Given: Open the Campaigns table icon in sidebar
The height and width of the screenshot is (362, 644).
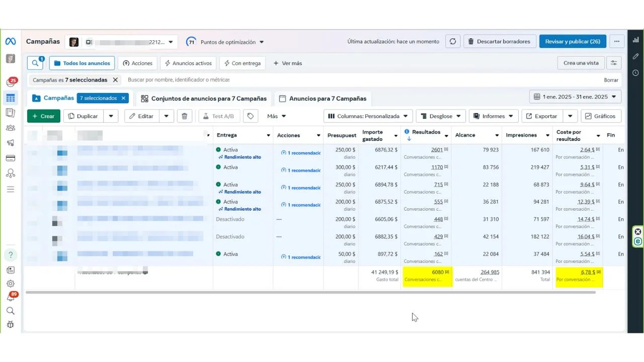Looking at the screenshot, I should [11, 98].
